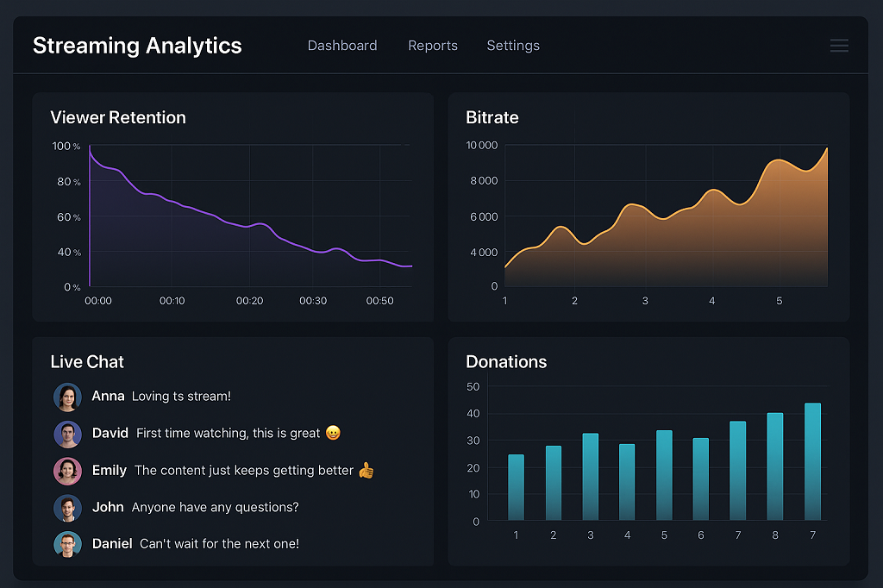The height and width of the screenshot is (588, 883).
Task: Click the 00:20 mark on retention chart
Action: point(249,301)
